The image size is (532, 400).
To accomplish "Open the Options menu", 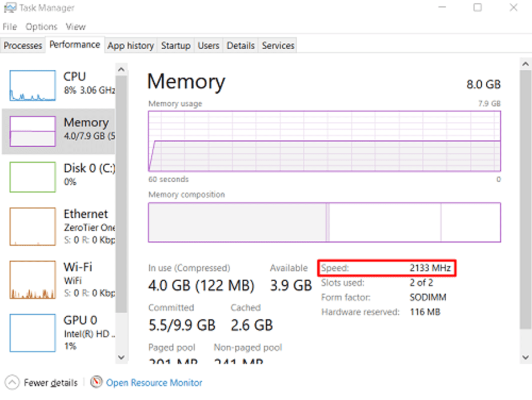I will click(x=41, y=27).
